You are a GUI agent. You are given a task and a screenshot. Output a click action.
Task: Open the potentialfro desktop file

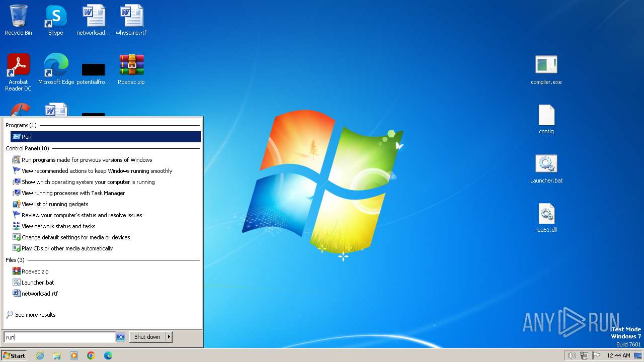click(94, 73)
